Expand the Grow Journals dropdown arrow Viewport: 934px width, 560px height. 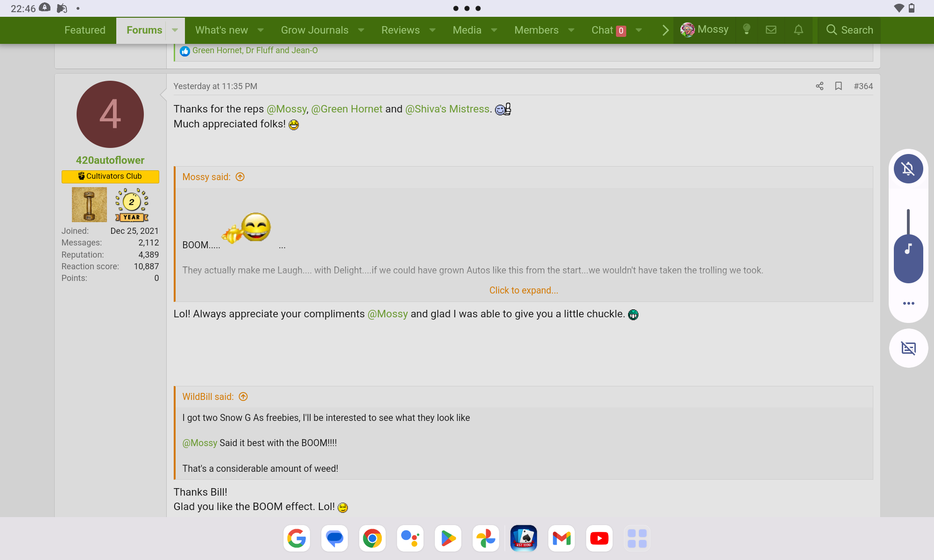[x=361, y=30]
